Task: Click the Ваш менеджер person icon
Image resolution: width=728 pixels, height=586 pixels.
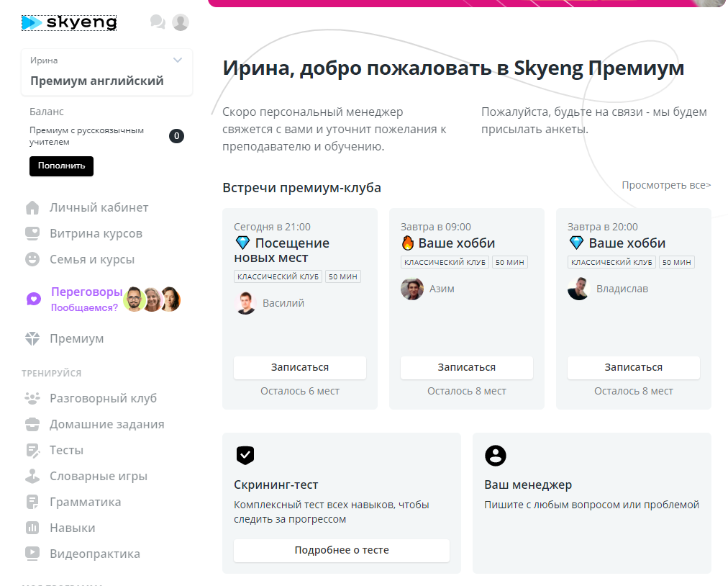Action: [x=496, y=456]
